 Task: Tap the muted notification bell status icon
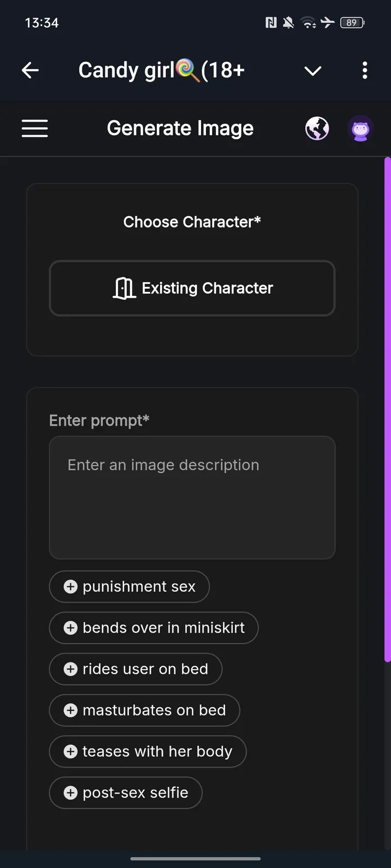[288, 22]
